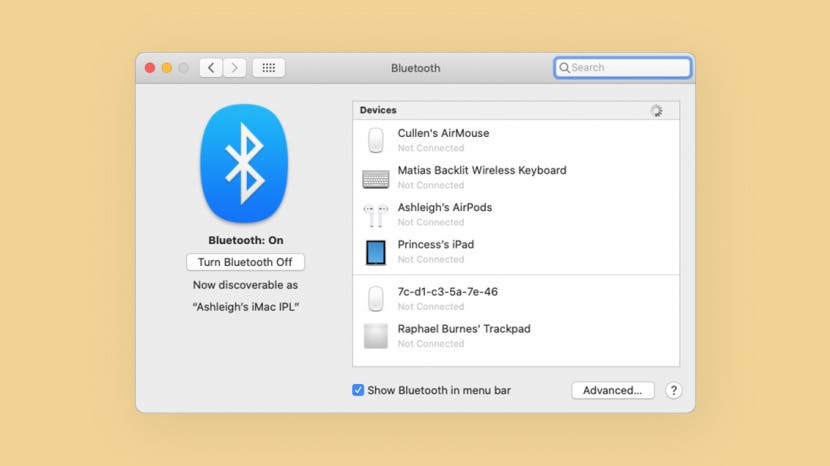Image resolution: width=830 pixels, height=466 pixels.
Task: Select Ashleigh's AirPods device name
Action: [445, 208]
